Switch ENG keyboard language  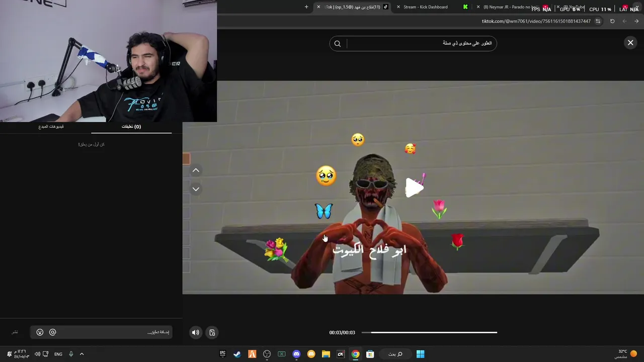[58, 354]
